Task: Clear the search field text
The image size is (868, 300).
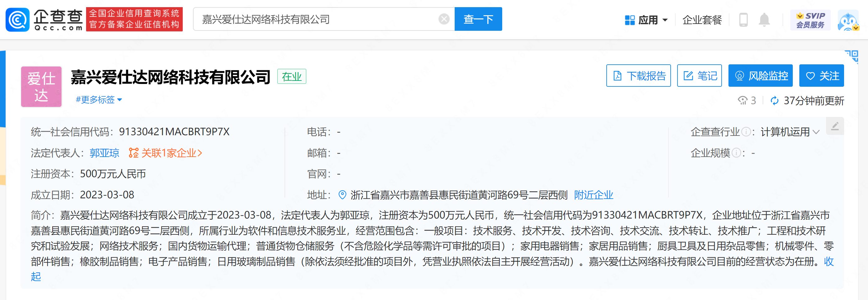Action: tap(444, 19)
